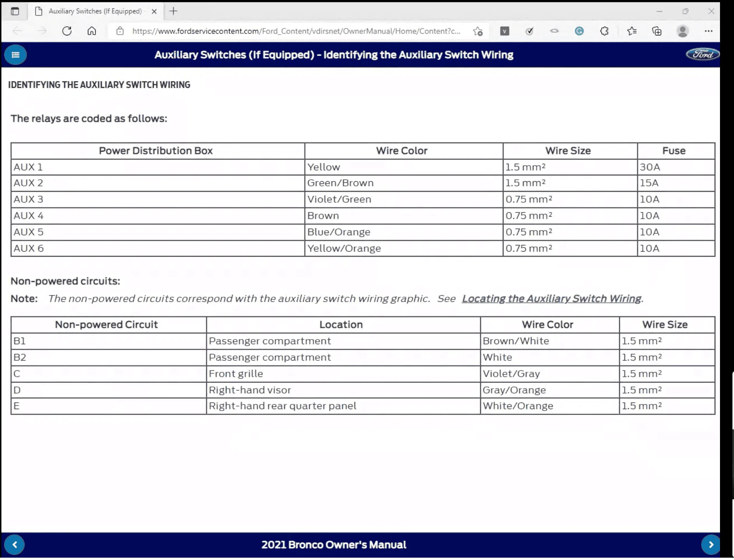Image resolution: width=734 pixels, height=560 pixels.
Task: Open the grey oval extension icon
Action: (554, 31)
